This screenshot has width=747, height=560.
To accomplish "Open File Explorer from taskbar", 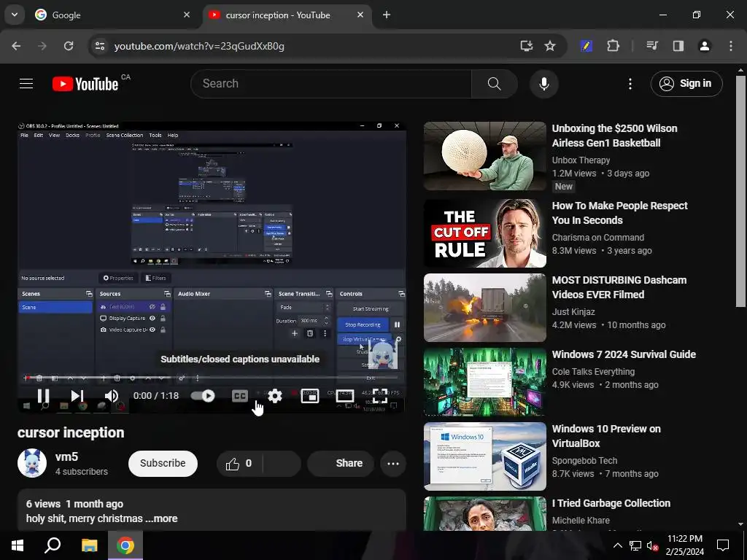I will pyautogui.click(x=89, y=545).
